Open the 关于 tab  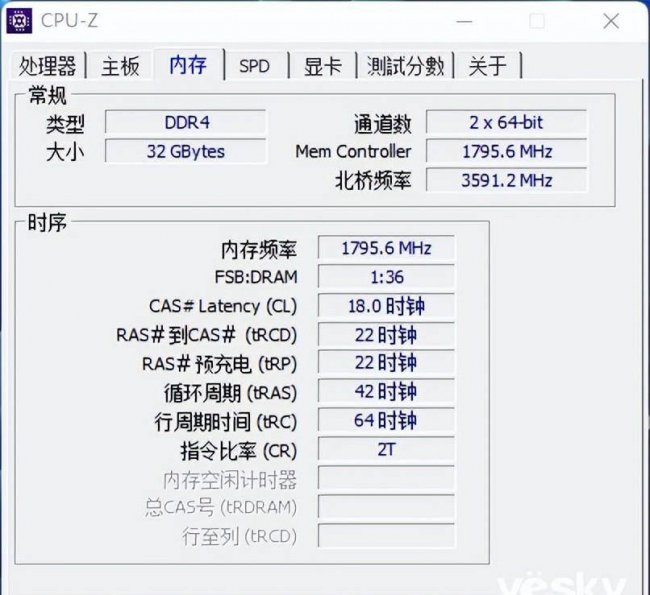pyautogui.click(x=488, y=66)
